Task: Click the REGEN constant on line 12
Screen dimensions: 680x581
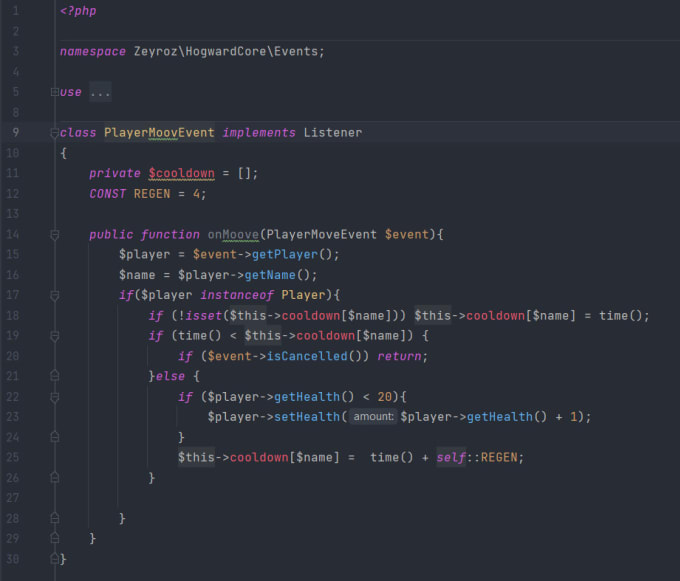Action: pos(152,194)
